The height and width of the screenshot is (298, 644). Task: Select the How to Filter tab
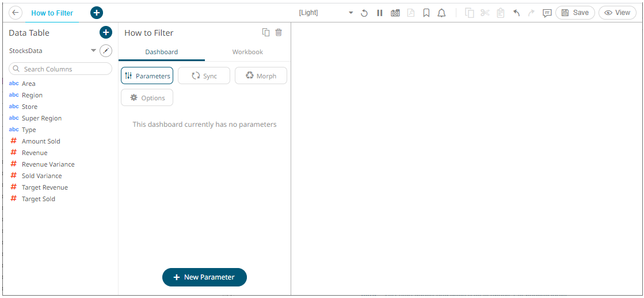click(52, 13)
